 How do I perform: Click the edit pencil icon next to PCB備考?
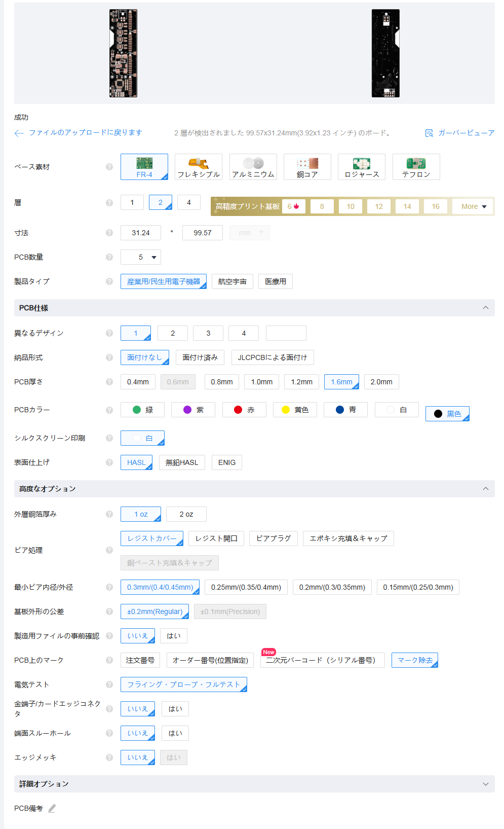[x=52, y=808]
